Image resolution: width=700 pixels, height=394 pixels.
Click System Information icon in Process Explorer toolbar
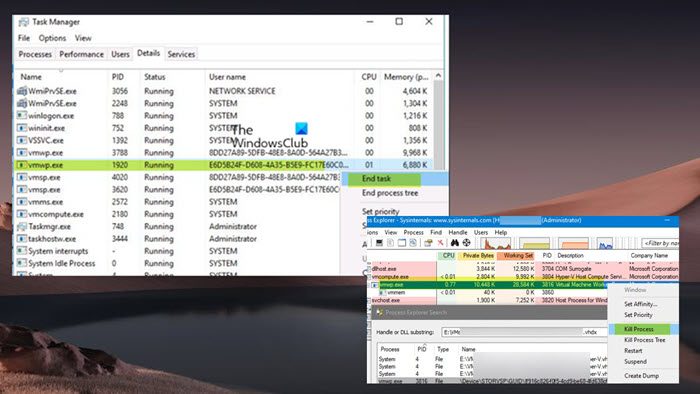click(379, 243)
